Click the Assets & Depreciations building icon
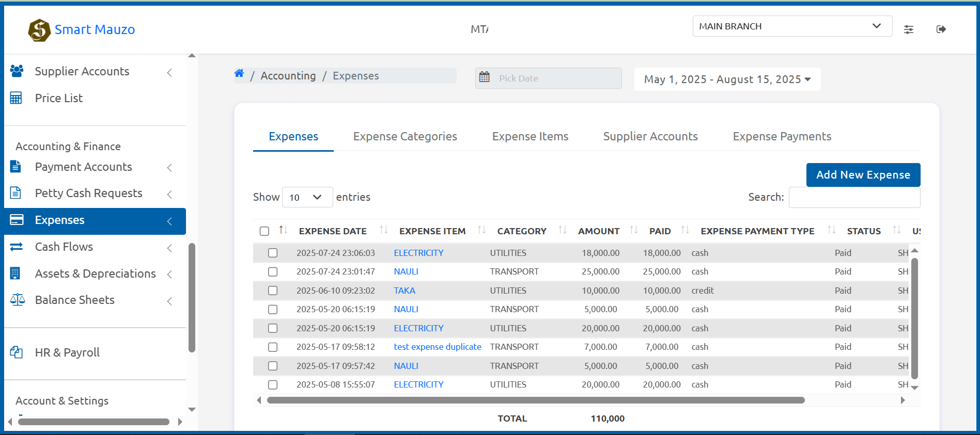This screenshot has height=435, width=980. pyautogui.click(x=15, y=273)
